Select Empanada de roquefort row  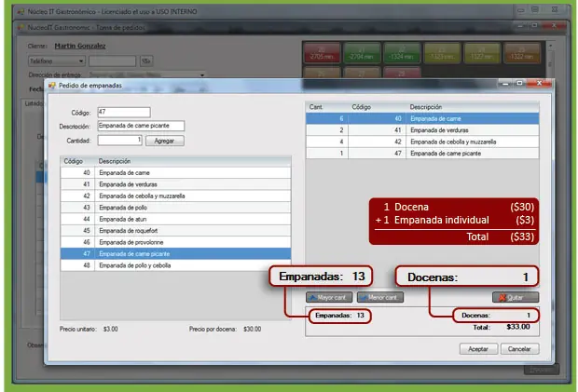[x=176, y=231]
